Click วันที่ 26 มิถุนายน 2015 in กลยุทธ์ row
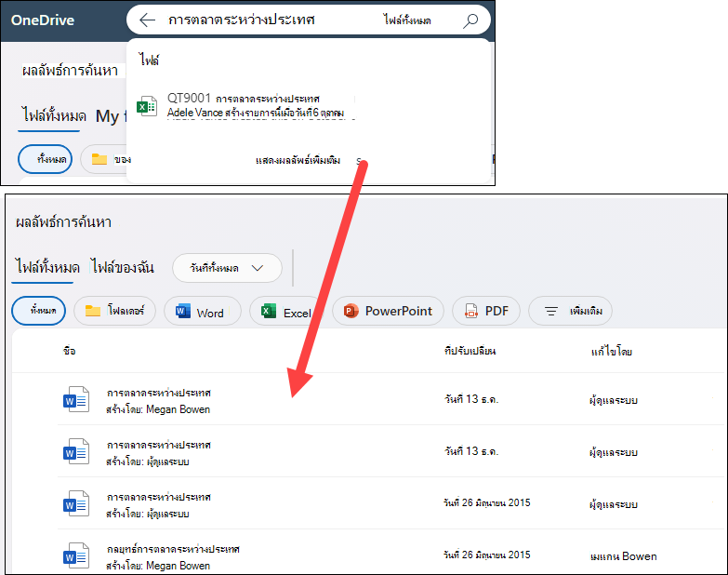 pyautogui.click(x=486, y=555)
